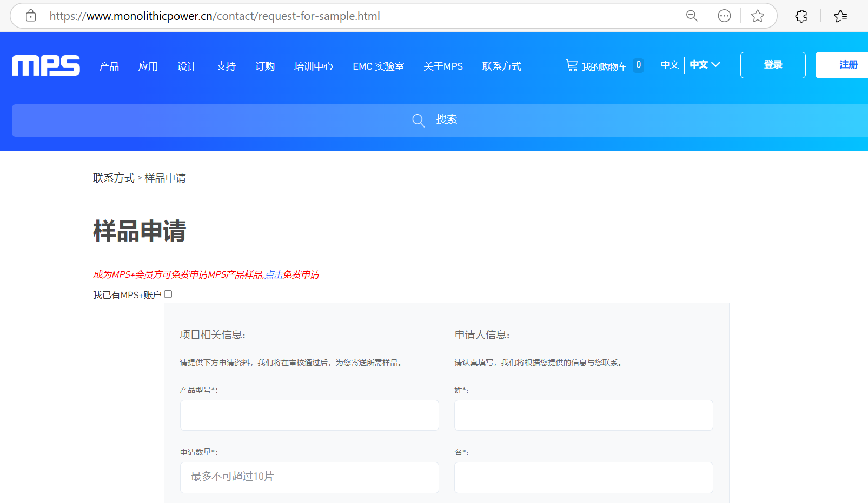Click the search magnifier icon
The width and height of the screenshot is (868, 503).
click(x=418, y=120)
